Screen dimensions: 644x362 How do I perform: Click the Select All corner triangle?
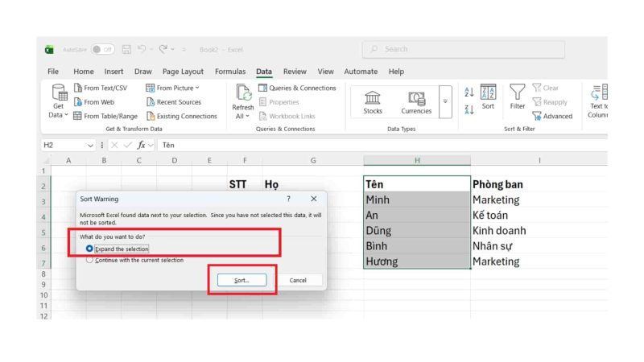pyautogui.click(x=46, y=160)
